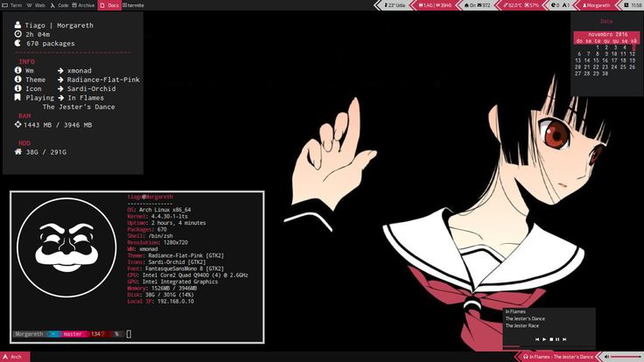
Task: Click the 'Morgareth' terminal prompt segment
Action: [29, 334]
